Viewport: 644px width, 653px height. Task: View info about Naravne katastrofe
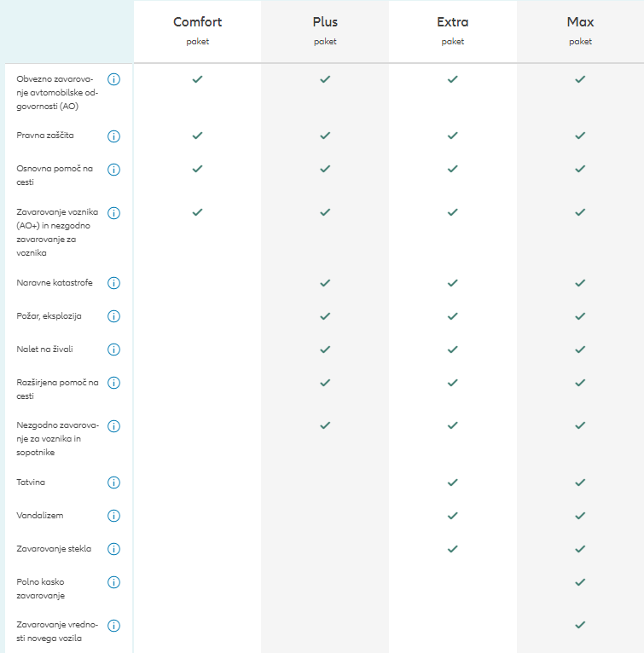click(113, 283)
